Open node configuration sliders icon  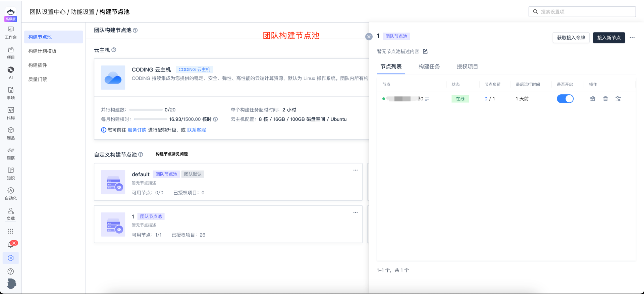point(618,99)
